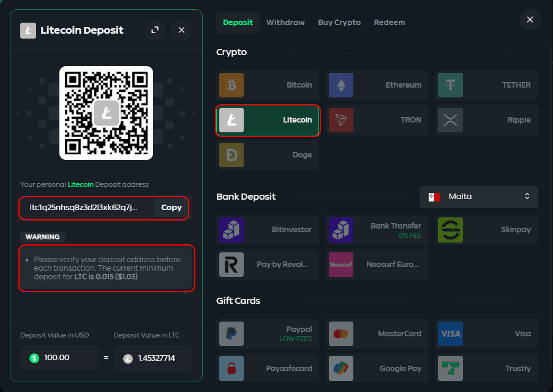The image size is (553, 392).
Task: Pick the Google Pay icon
Action: [x=341, y=368]
